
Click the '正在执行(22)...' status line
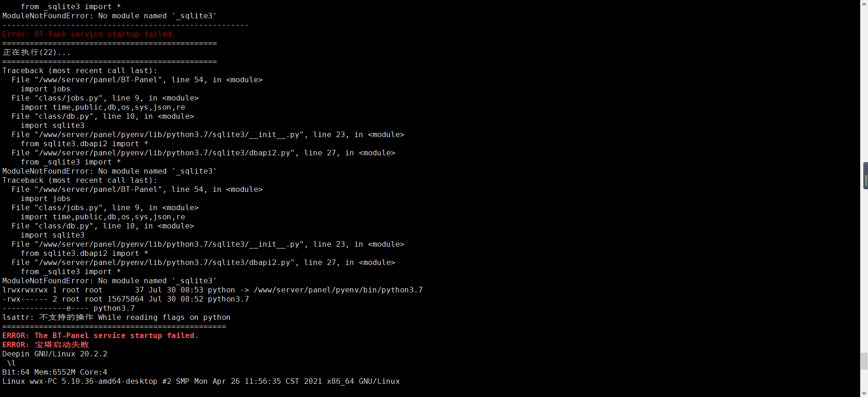(x=37, y=53)
